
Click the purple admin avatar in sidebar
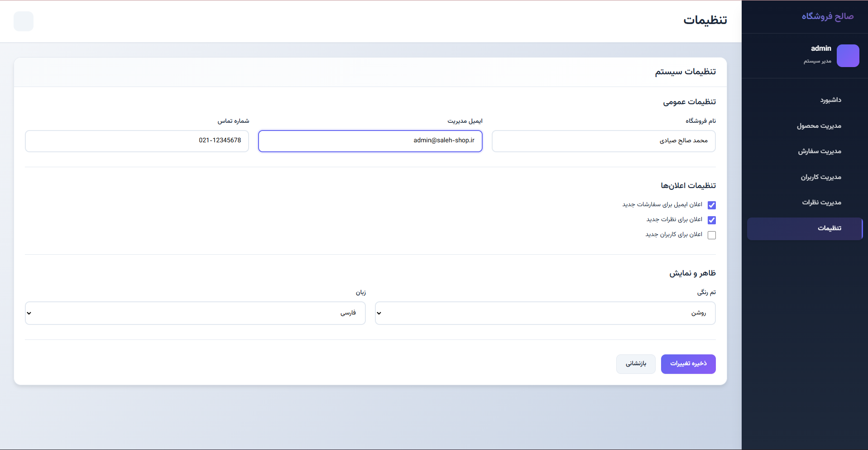click(848, 56)
